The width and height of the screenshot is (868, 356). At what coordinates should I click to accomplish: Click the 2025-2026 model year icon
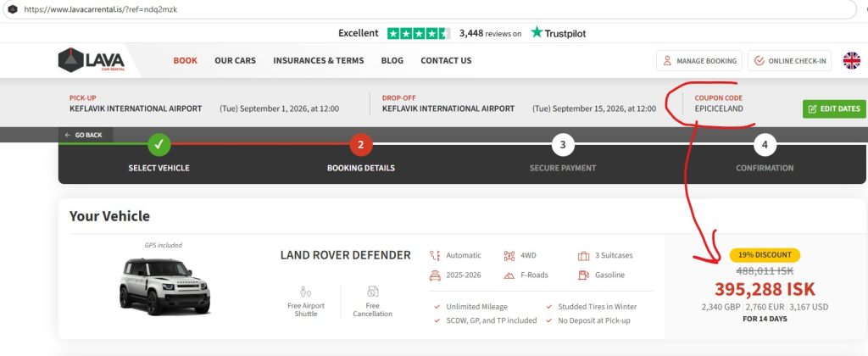435,275
